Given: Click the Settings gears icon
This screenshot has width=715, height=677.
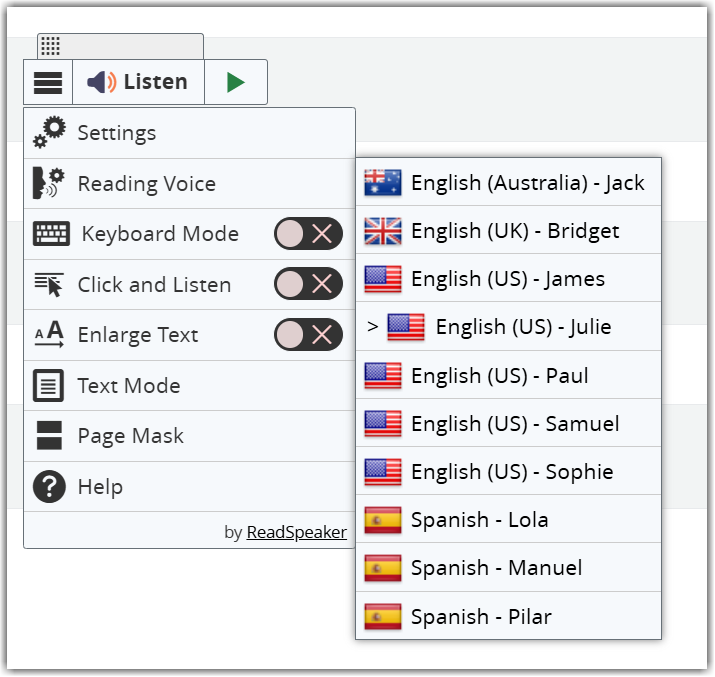Looking at the screenshot, I should pos(49,132).
